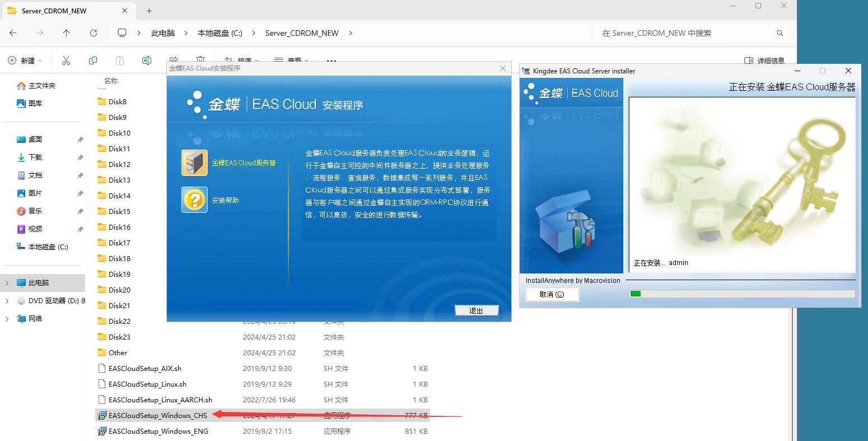Click the up-directory arrow in Explorer
The height and width of the screenshot is (441, 868).
[67, 33]
